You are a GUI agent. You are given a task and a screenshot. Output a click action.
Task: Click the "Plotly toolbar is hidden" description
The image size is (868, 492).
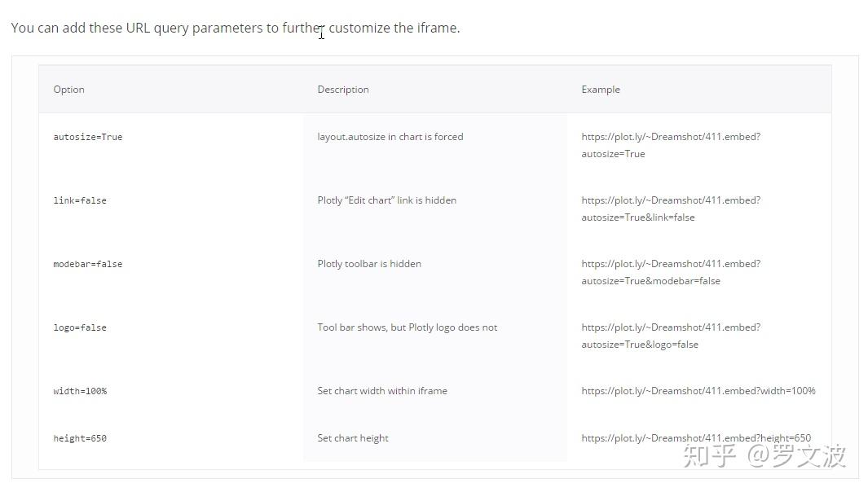click(x=369, y=264)
